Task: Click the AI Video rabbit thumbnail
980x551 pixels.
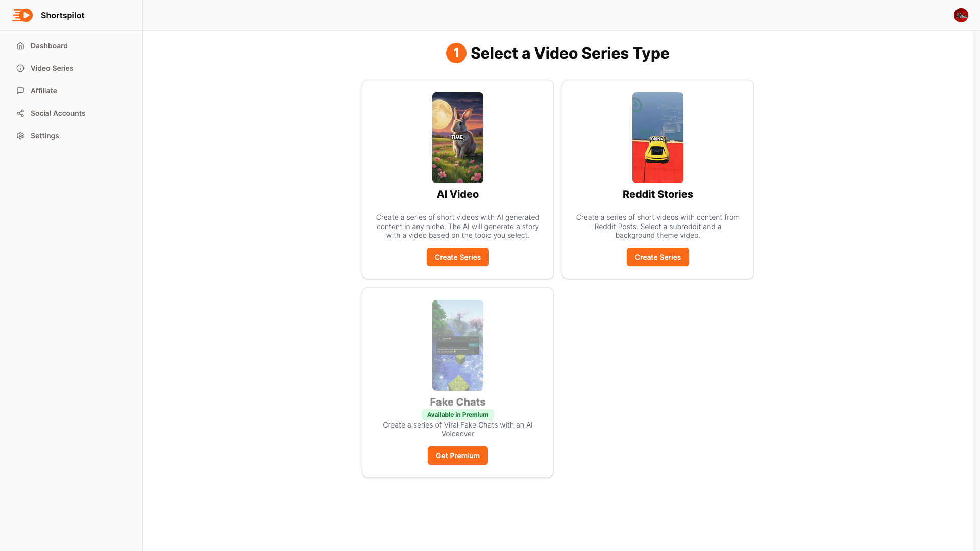Action: tap(457, 138)
